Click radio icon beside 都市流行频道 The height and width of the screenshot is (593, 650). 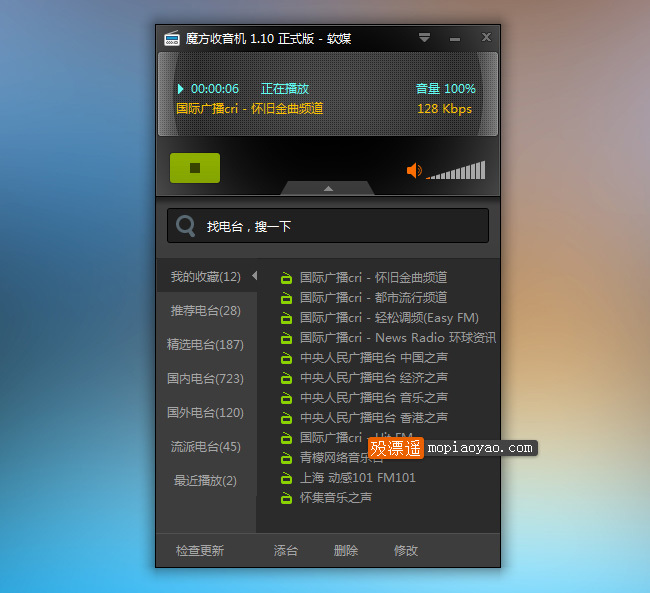tap(286, 297)
